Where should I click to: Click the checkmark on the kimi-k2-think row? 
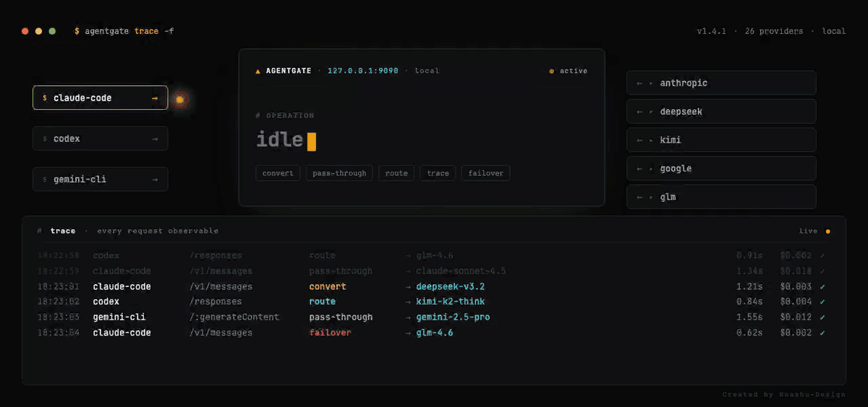pyautogui.click(x=823, y=302)
